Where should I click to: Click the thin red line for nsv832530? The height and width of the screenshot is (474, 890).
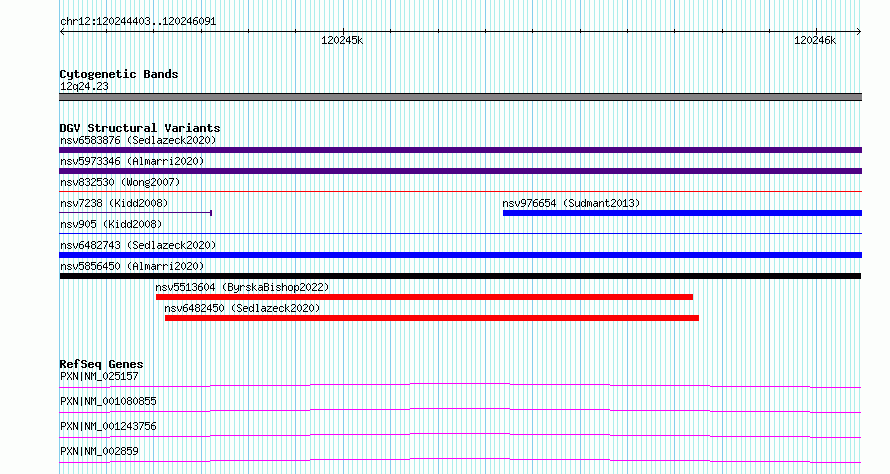(x=460, y=192)
